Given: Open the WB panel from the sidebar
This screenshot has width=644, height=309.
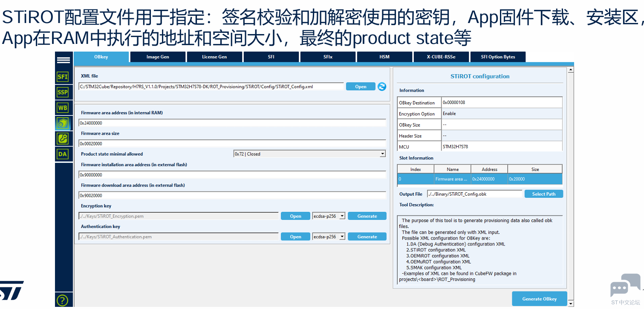Looking at the screenshot, I should click(63, 108).
